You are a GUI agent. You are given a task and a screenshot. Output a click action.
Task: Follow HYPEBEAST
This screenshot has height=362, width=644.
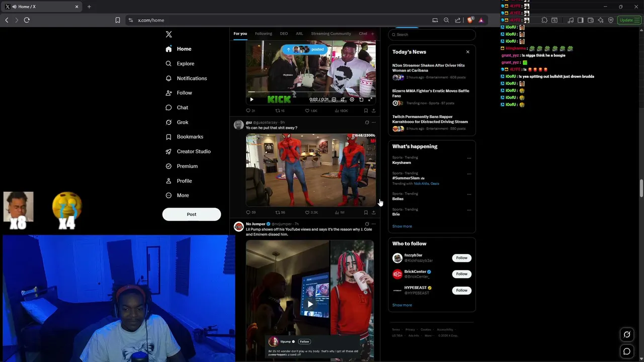click(462, 290)
